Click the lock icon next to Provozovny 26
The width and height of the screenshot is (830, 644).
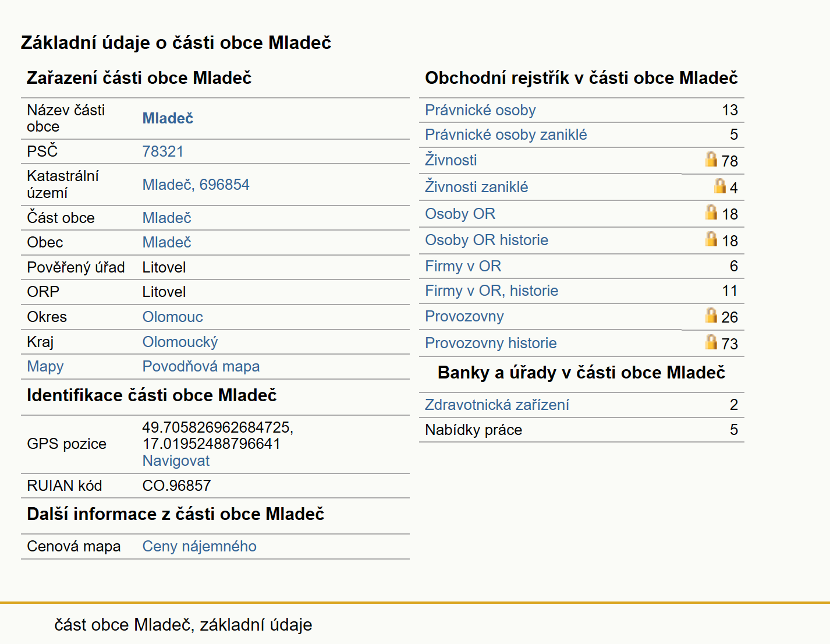point(711,315)
